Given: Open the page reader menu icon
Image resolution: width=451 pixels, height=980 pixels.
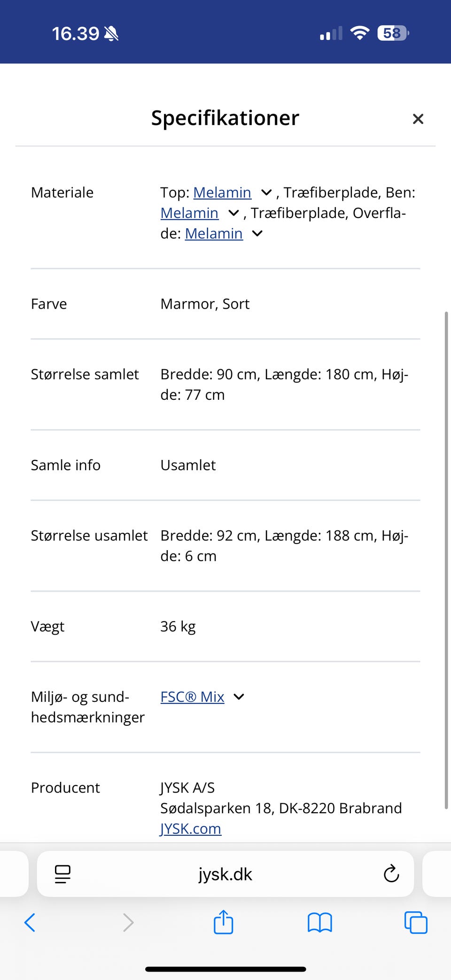Looking at the screenshot, I should coord(62,874).
